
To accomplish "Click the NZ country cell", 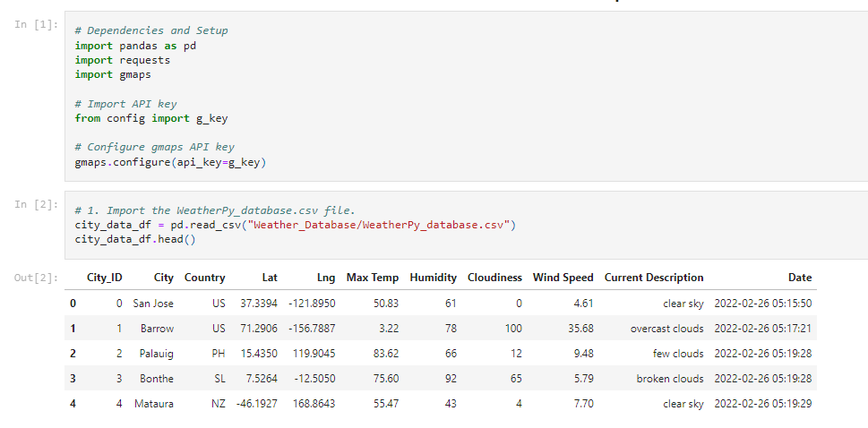I will point(219,404).
